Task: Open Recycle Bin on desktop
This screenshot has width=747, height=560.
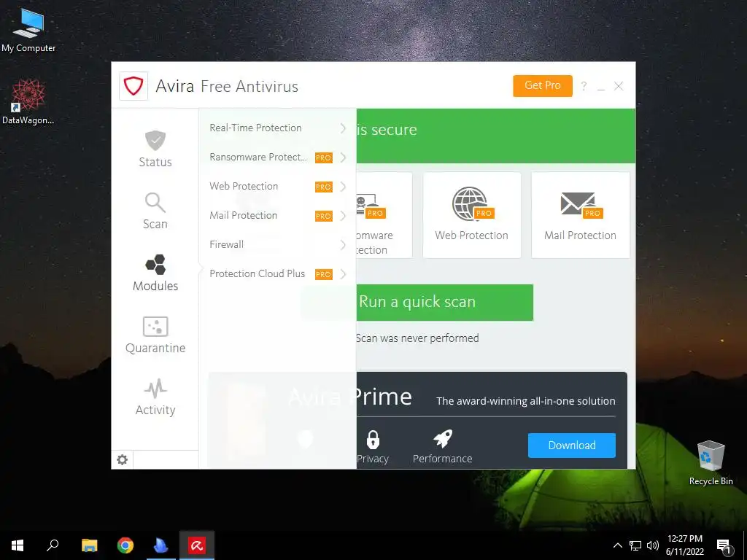Action: [711, 463]
